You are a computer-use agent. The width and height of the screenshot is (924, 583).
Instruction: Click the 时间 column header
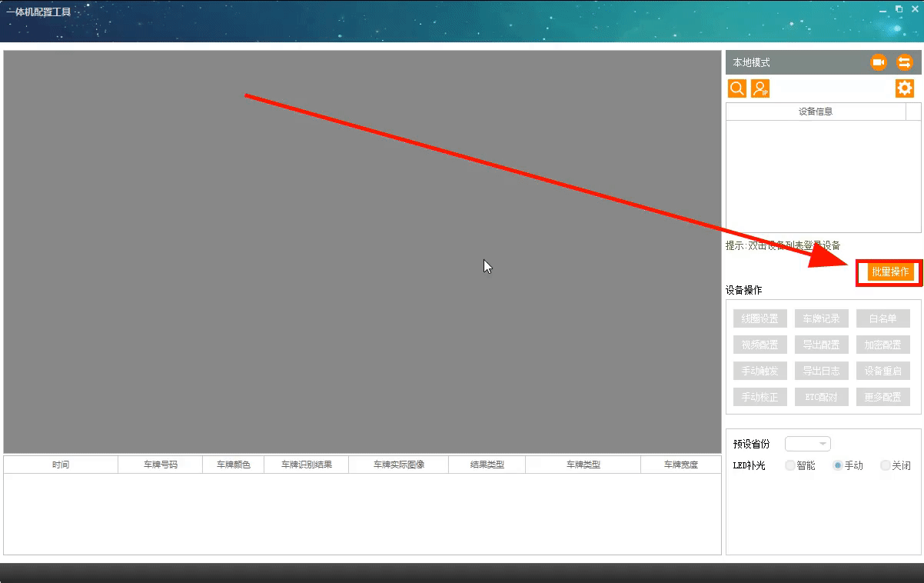tap(61, 465)
